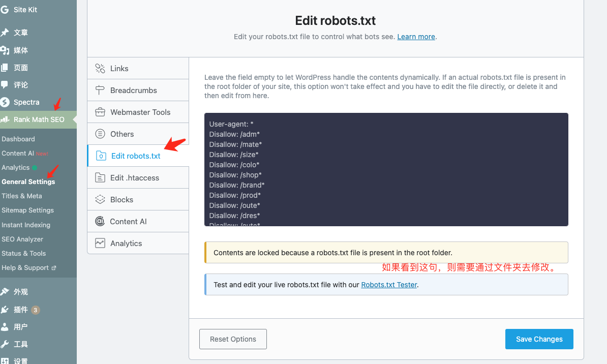Go to Sitemap Settings in sidebar
This screenshot has height=364, width=607.
(27, 210)
